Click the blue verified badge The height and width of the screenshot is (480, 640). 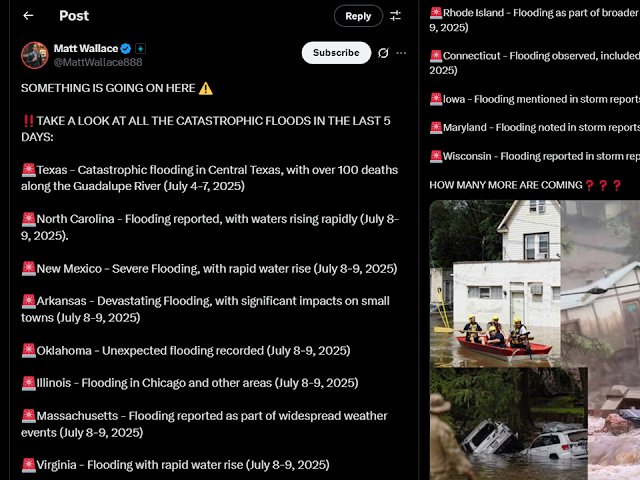pos(126,49)
